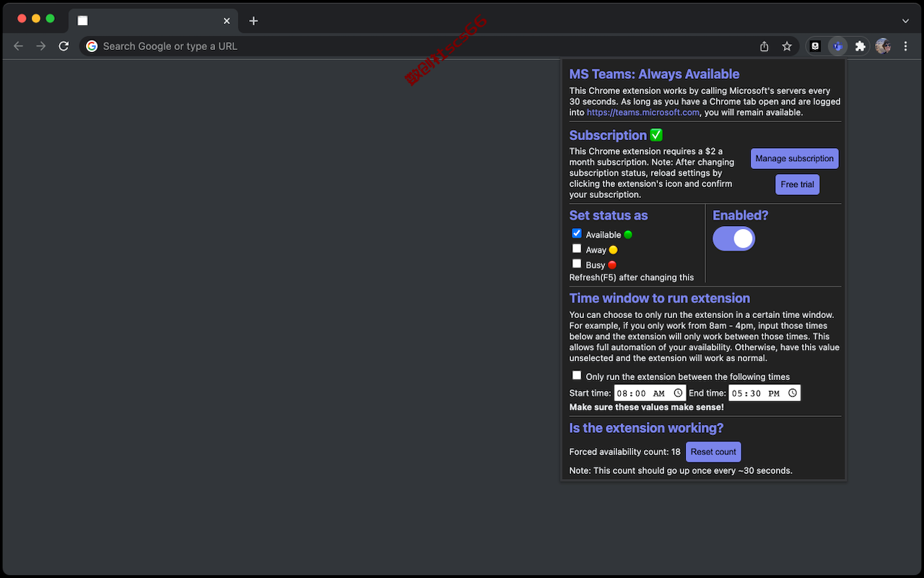Open the Chrome three-dot menu
Viewport: 924px width, 578px height.
pyautogui.click(x=906, y=46)
